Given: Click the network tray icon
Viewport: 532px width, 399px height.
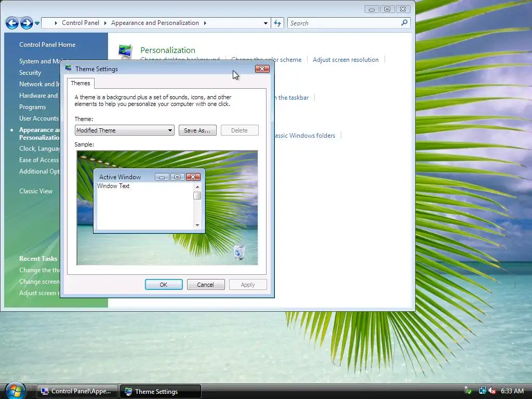Looking at the screenshot, I should click(482, 391).
